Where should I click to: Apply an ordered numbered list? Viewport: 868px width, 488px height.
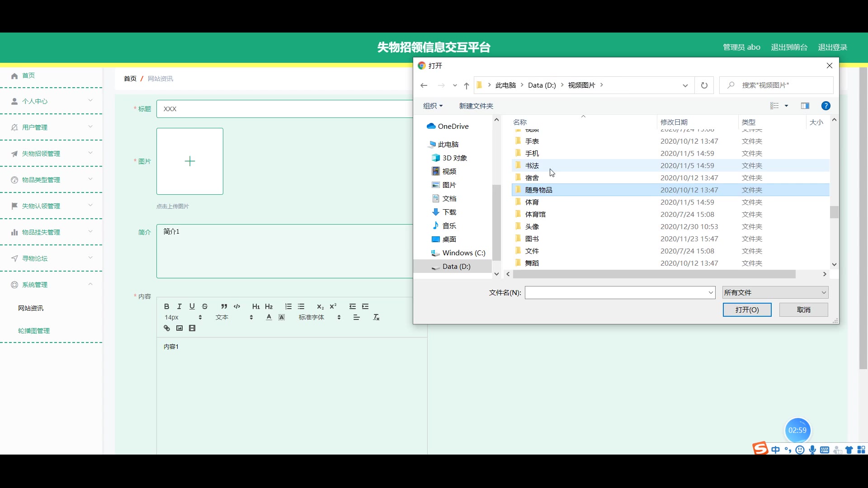pos(288,306)
